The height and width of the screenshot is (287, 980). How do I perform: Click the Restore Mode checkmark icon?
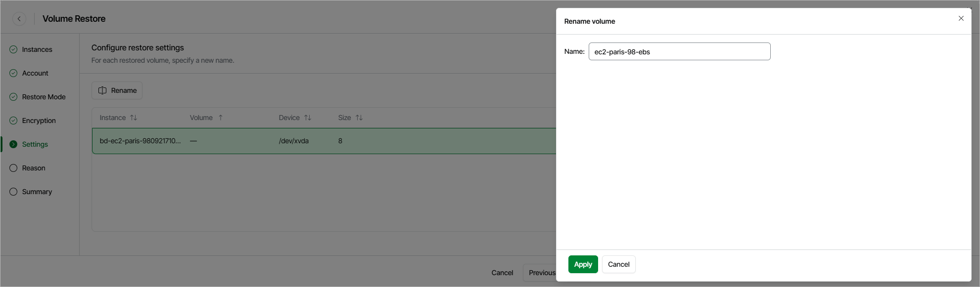(13, 97)
